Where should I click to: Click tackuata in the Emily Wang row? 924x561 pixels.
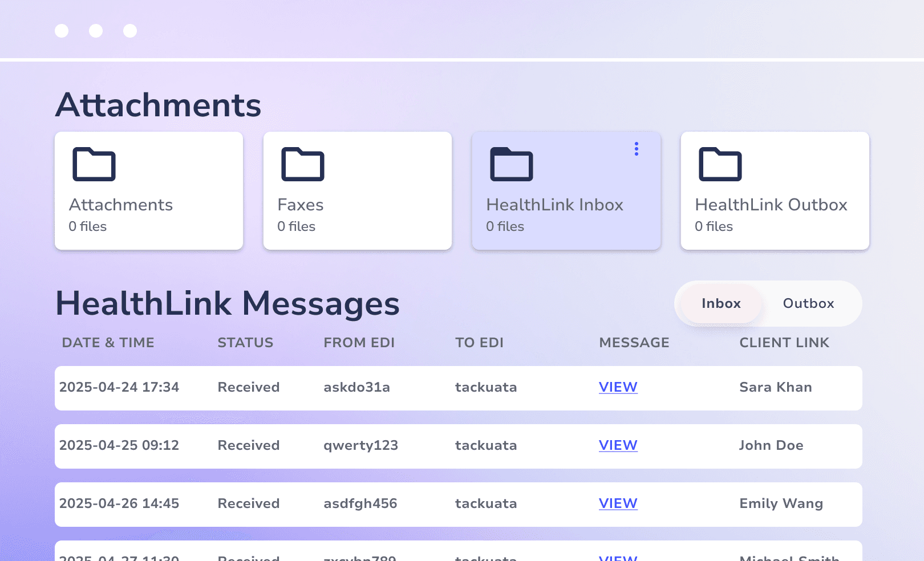[486, 503]
